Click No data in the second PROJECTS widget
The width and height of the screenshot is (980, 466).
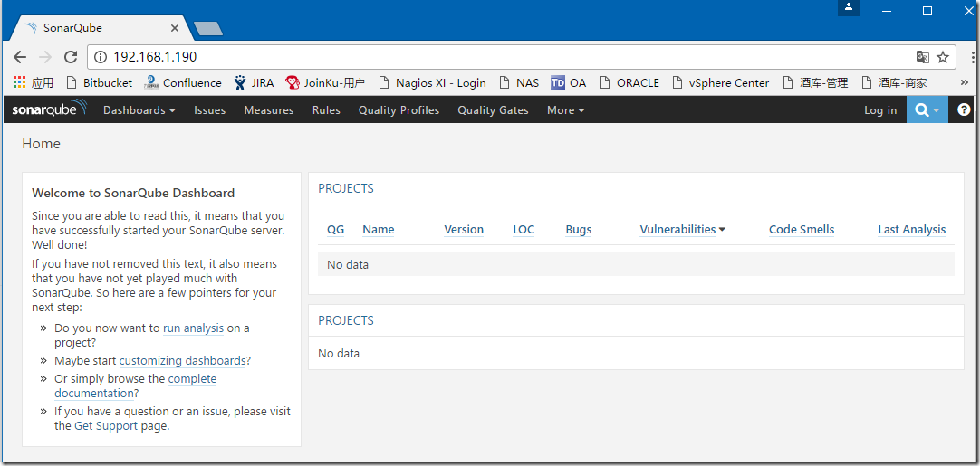point(339,353)
